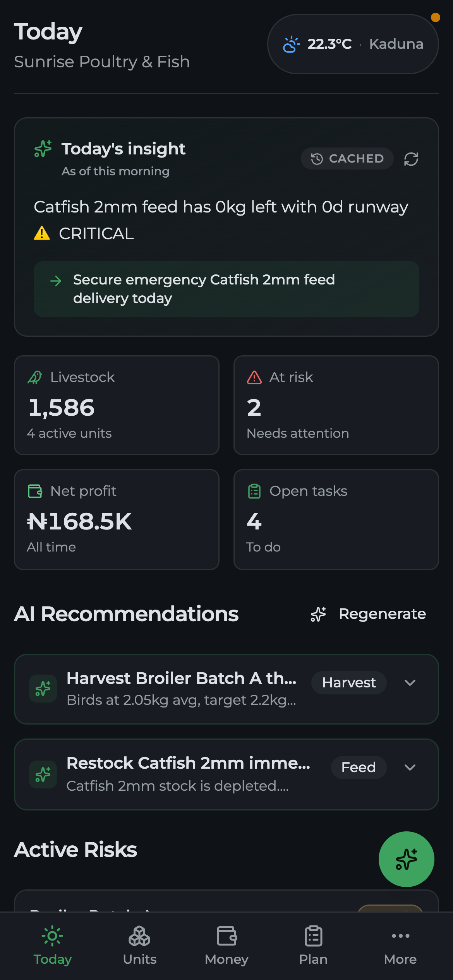The height and width of the screenshot is (980, 453).
Task: Click the CACHED status badge
Action: 347,158
